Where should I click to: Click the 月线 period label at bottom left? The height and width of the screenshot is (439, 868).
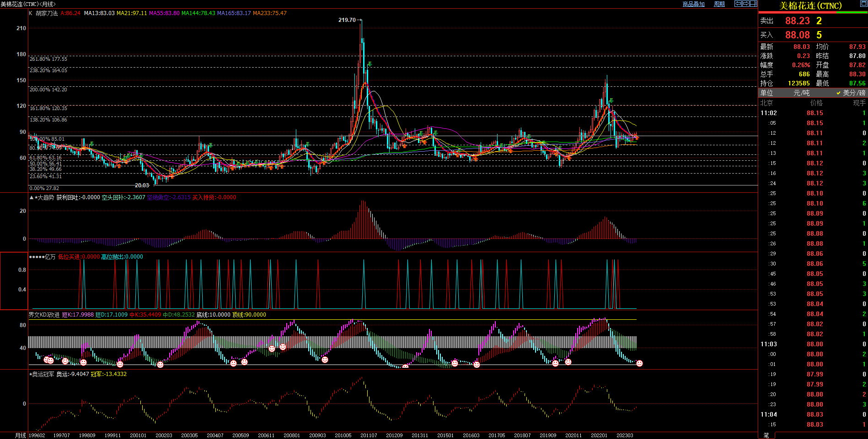point(21,435)
